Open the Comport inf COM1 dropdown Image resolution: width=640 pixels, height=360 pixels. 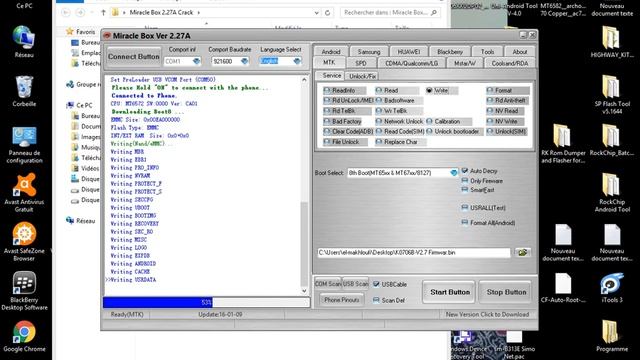196,61
